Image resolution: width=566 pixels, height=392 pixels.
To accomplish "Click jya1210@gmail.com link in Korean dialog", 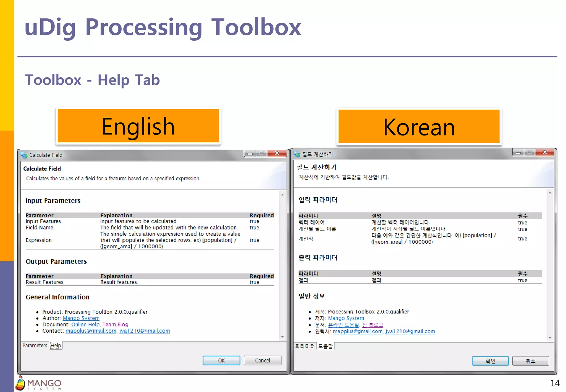I will [410, 331].
